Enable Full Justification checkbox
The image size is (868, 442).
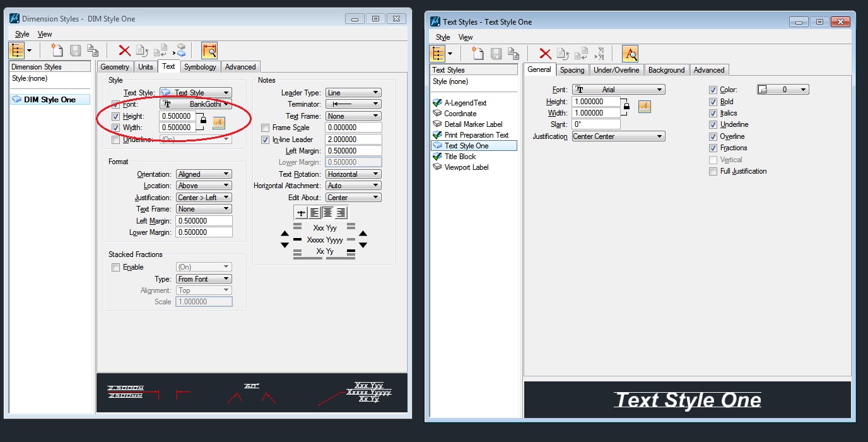(x=713, y=171)
